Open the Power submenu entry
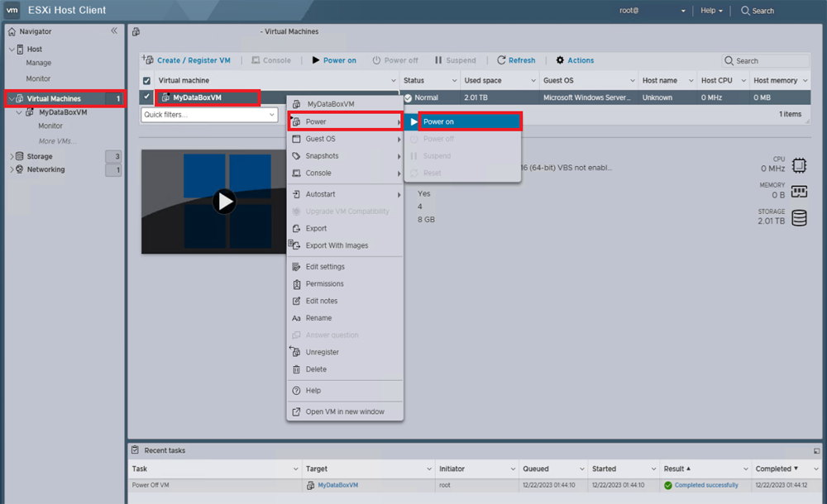The width and height of the screenshot is (827, 504). [x=345, y=121]
